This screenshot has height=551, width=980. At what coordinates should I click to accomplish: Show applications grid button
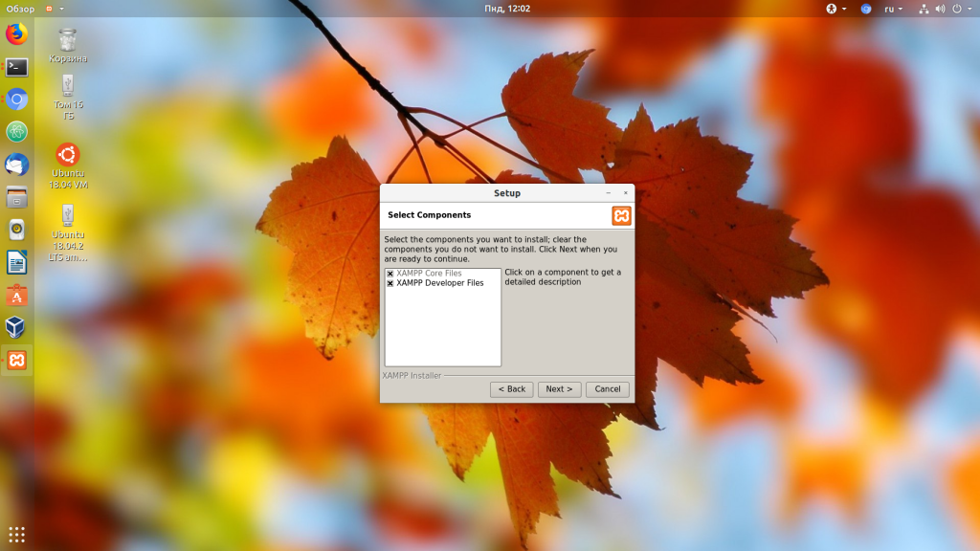pyautogui.click(x=17, y=534)
